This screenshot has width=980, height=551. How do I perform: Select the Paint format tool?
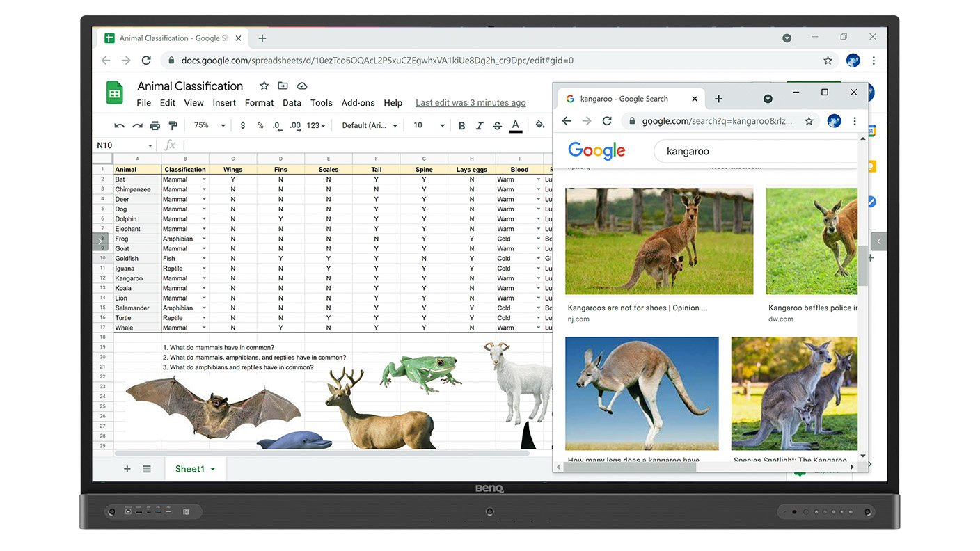(173, 125)
